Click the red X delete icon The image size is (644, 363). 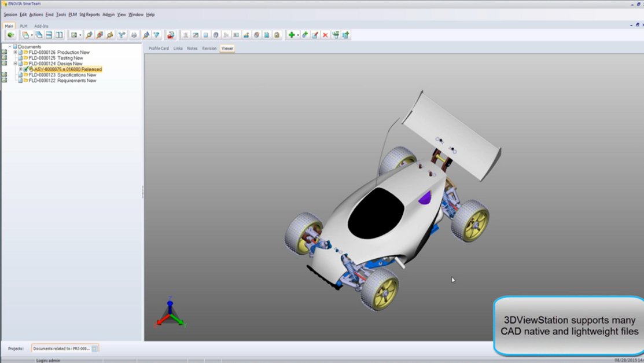pos(325,35)
